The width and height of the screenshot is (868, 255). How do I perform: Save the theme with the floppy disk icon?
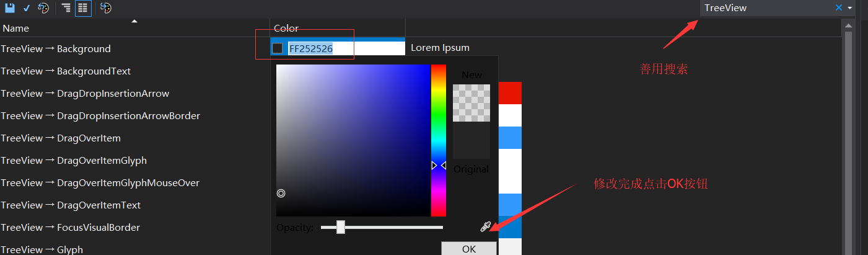click(10, 8)
